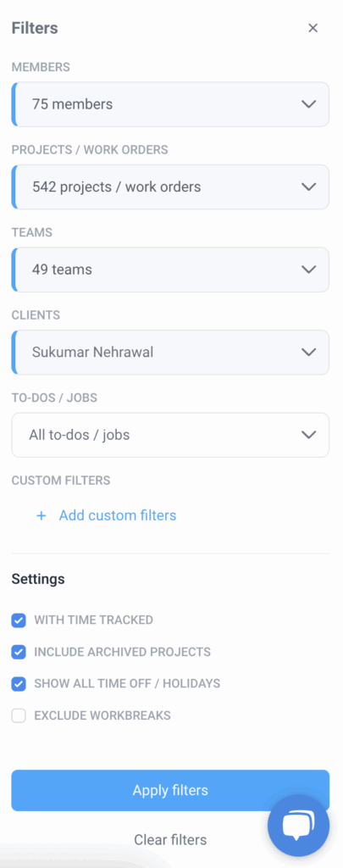Click chevron arrow in Projects / Work Orders dropdown
This screenshot has width=343, height=868.
(308, 186)
